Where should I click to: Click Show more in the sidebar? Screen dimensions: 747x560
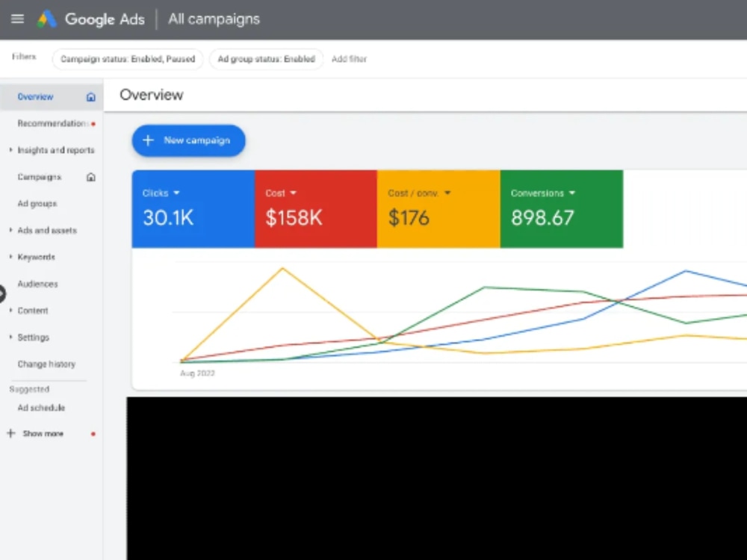(x=43, y=434)
